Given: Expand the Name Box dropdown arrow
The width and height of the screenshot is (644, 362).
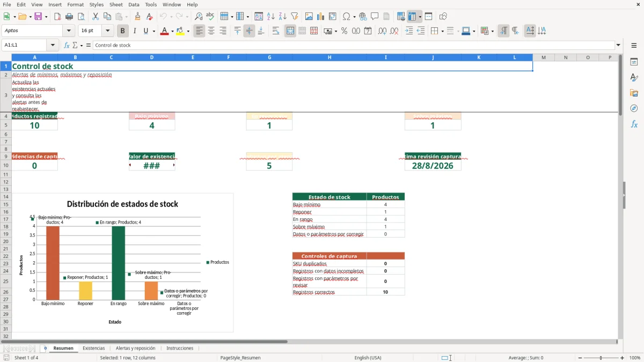Looking at the screenshot, I should (x=54, y=45).
